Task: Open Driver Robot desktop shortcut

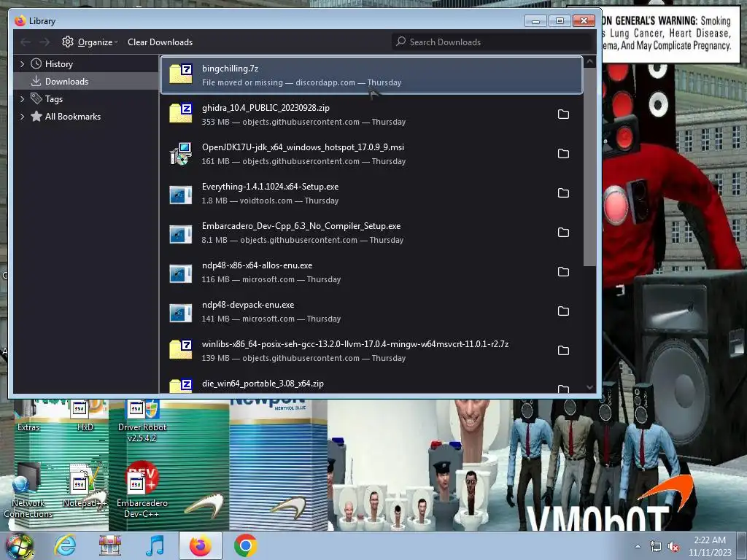Action: click(x=142, y=421)
